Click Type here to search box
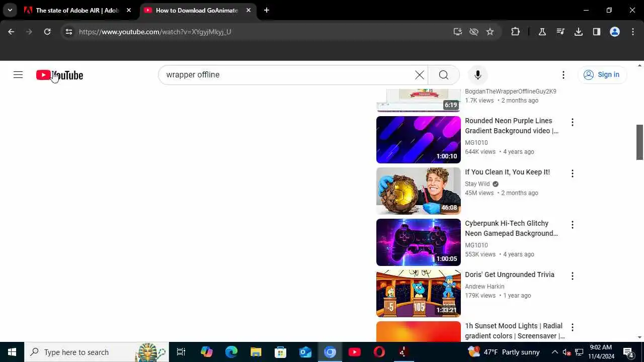 [97, 352]
